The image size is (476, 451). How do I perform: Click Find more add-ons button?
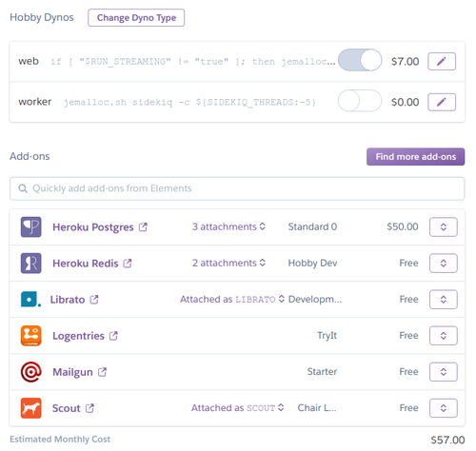pos(415,157)
